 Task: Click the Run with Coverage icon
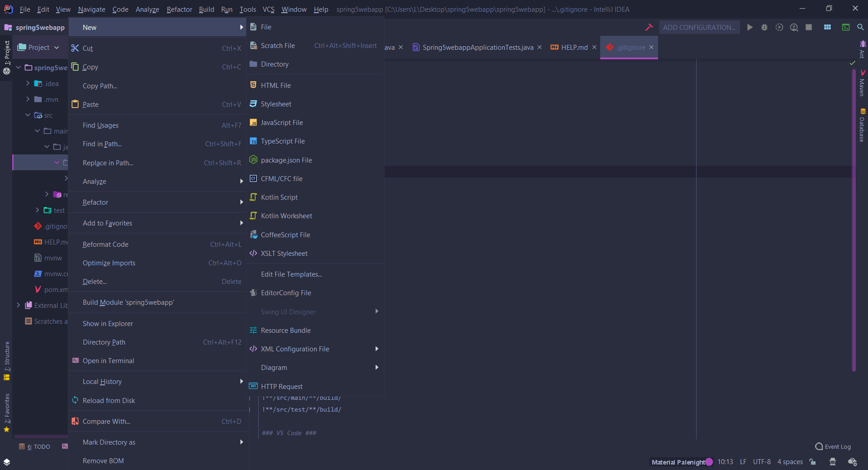tap(779, 28)
